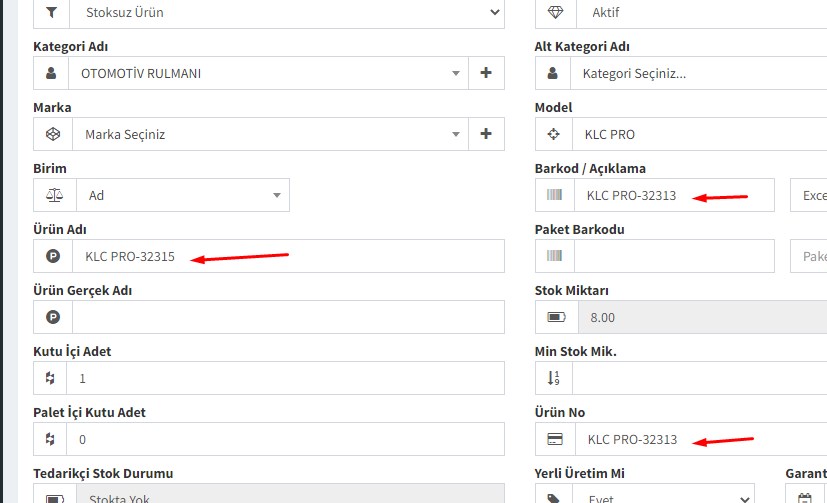827x503 pixels.
Task: Open the Birim unit dropdown
Action: [x=182, y=195]
